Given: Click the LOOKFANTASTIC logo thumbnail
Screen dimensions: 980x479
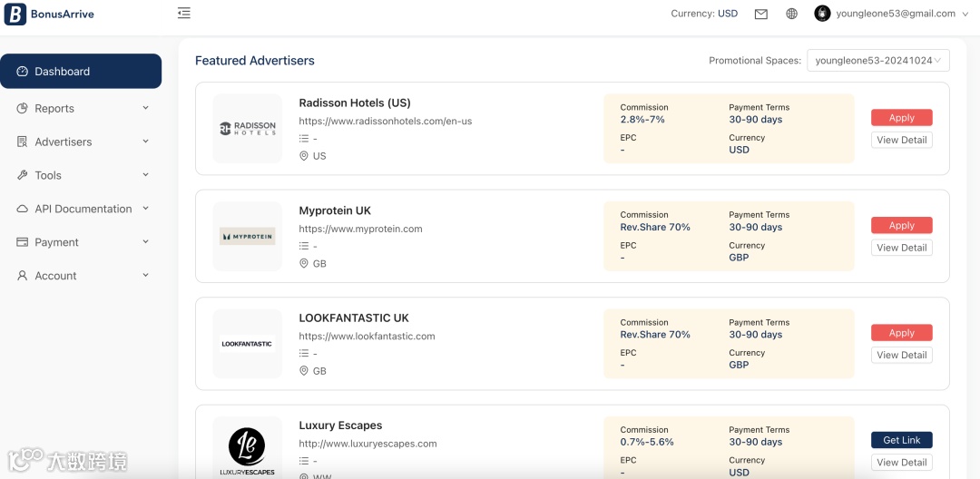Looking at the screenshot, I should click(248, 344).
